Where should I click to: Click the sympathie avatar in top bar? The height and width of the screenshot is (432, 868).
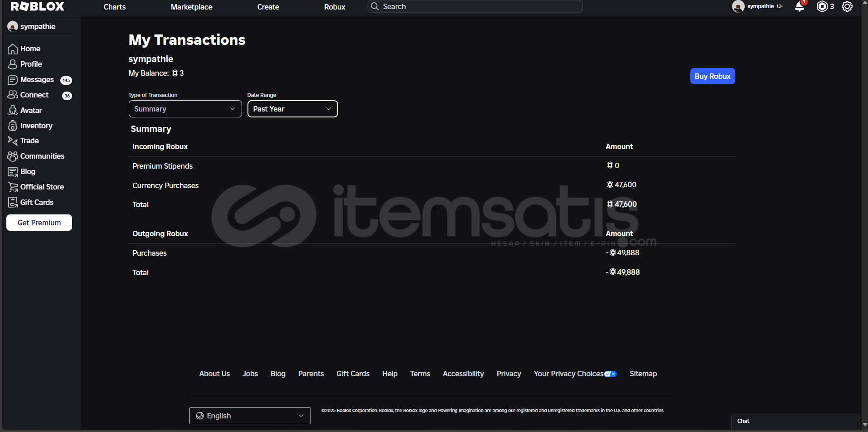(x=738, y=6)
